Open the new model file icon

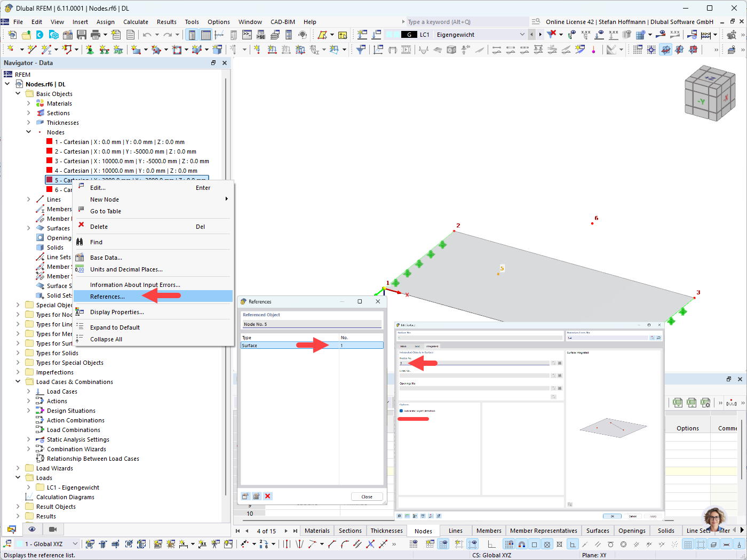[12, 35]
